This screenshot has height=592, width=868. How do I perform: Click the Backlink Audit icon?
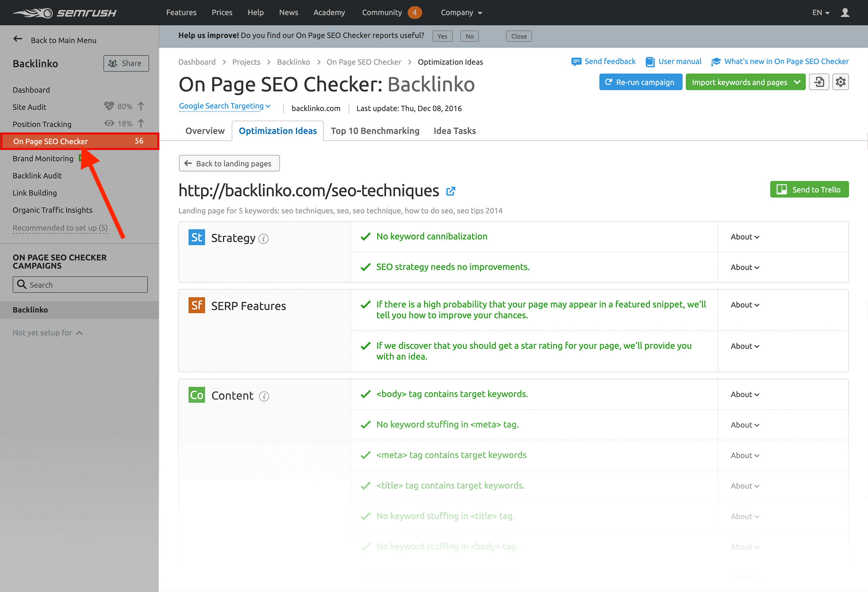point(37,175)
